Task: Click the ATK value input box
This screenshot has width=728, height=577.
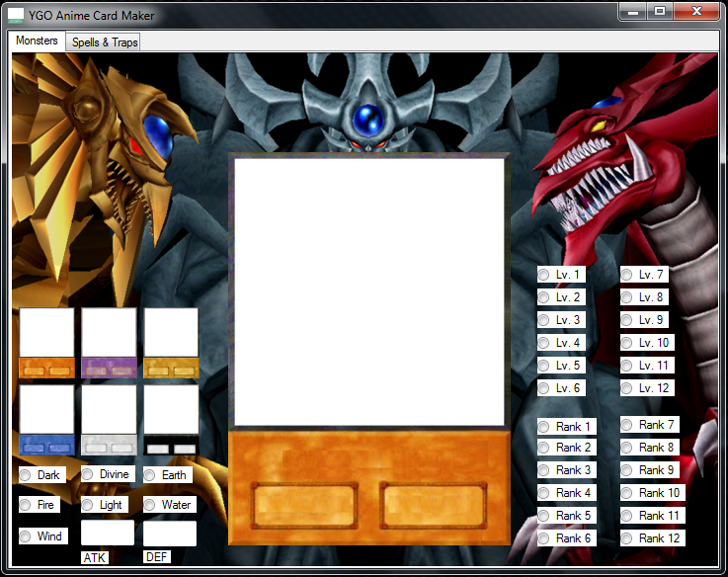Action: click(x=108, y=533)
